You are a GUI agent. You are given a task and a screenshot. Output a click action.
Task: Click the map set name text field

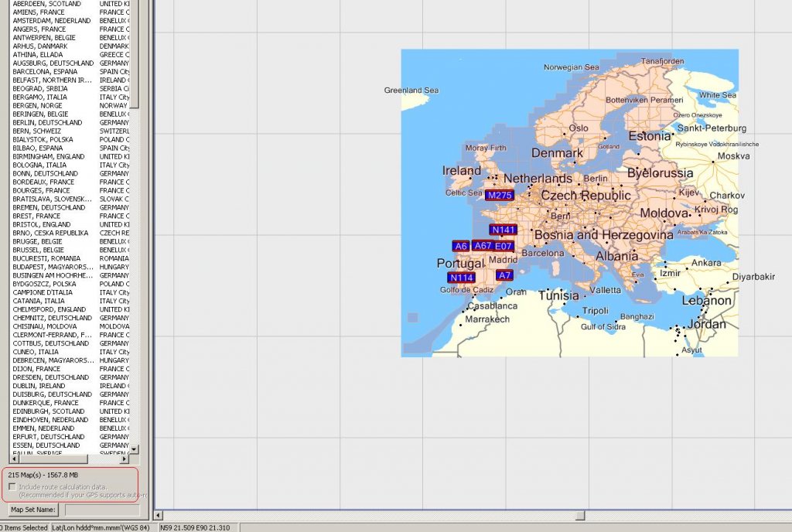102,510
